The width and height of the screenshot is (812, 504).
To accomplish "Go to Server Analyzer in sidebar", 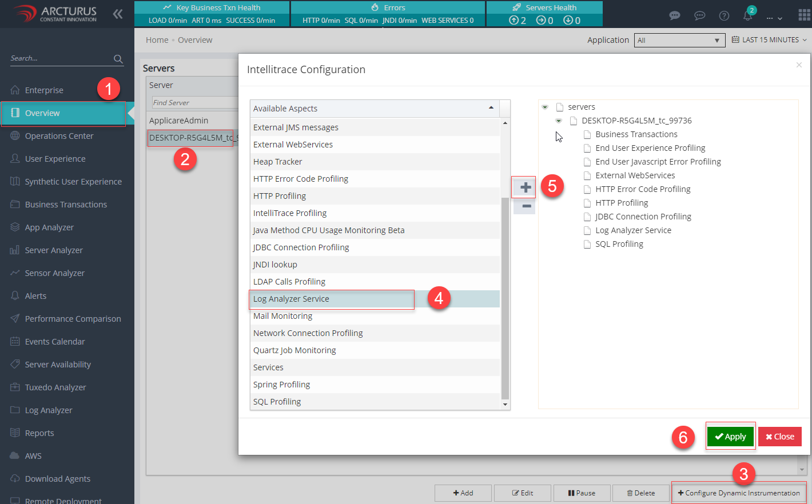I will pos(54,250).
